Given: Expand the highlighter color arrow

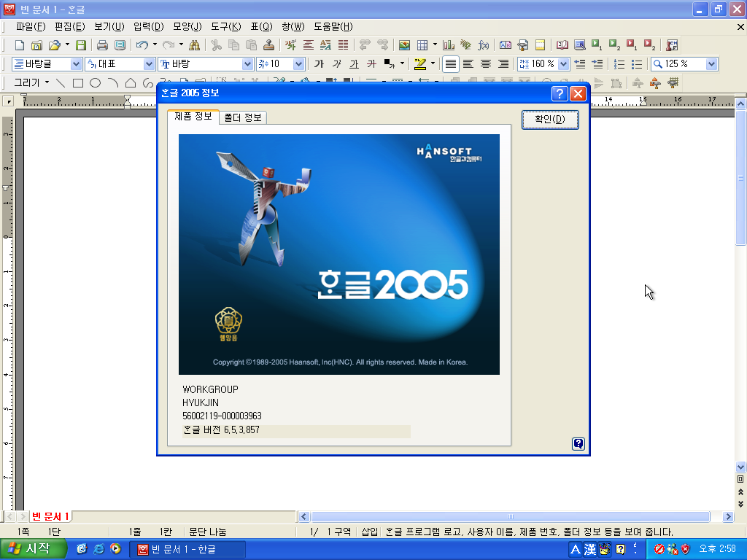Looking at the screenshot, I should pos(433,64).
